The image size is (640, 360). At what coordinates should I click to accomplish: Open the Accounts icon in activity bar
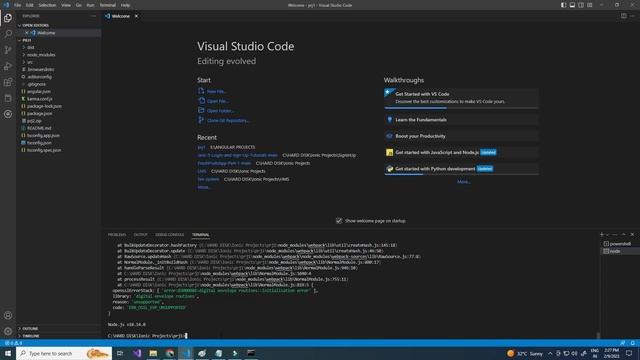pyautogui.click(x=8, y=315)
